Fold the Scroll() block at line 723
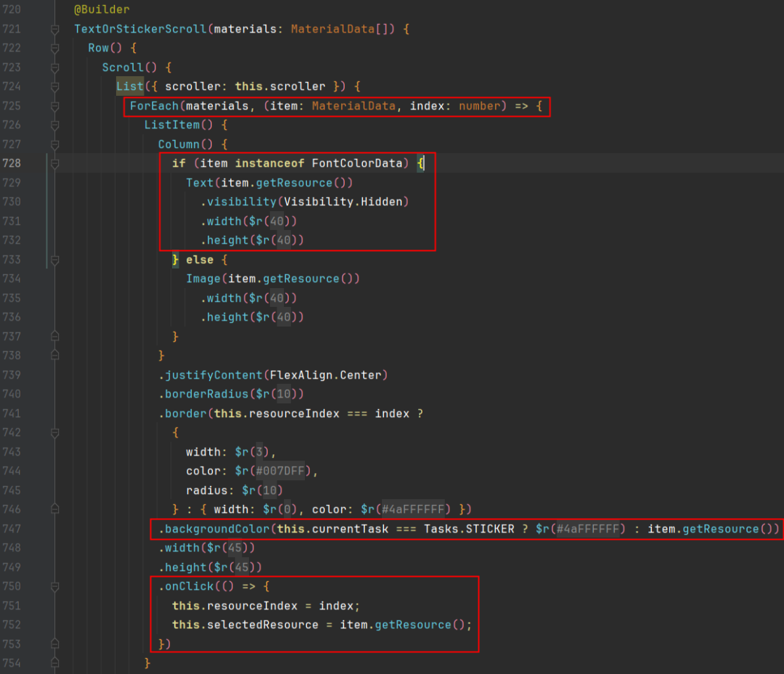Image resolution: width=784 pixels, height=674 pixels. [55, 67]
